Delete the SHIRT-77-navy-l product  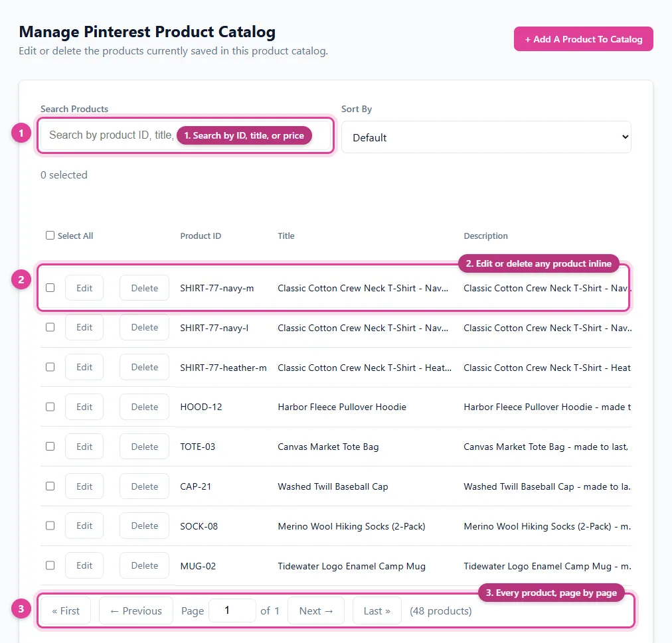click(145, 327)
